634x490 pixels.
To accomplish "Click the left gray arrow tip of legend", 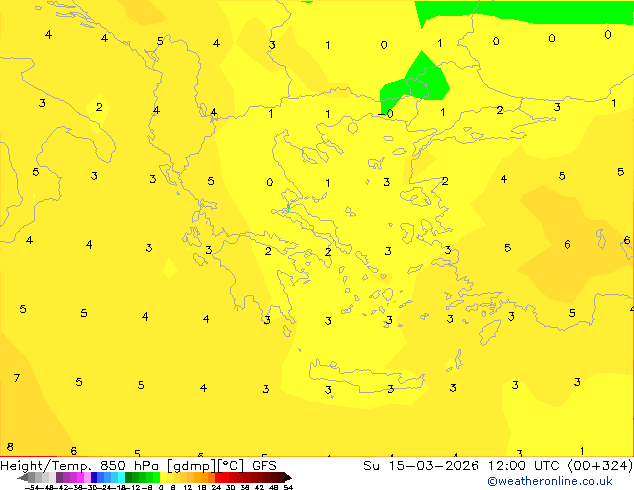I will pos(22,477).
